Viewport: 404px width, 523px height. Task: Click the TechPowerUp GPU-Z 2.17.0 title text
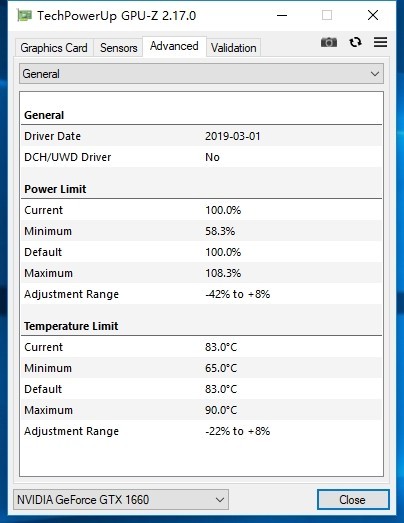[116, 16]
